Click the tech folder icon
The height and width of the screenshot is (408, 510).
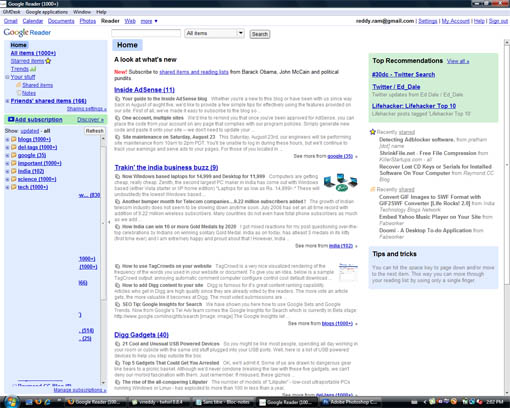pos(14,187)
